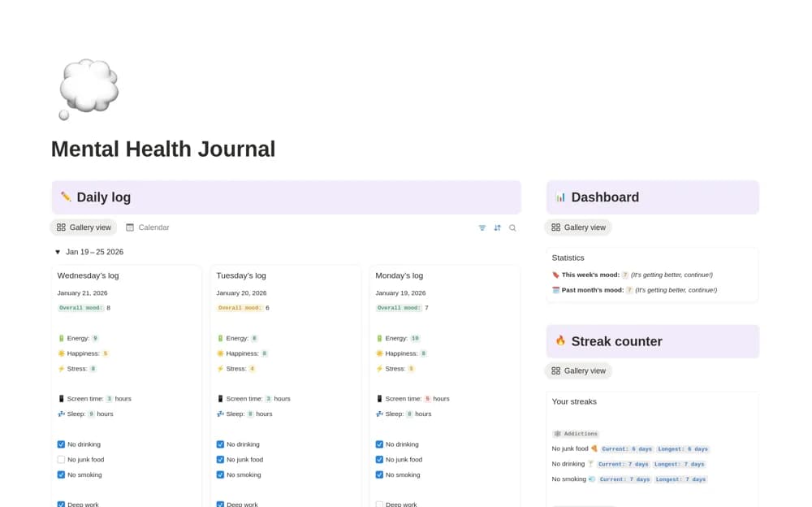Click the Mental Health Journal page title
This screenshot has width=812, height=507.
pos(163,149)
